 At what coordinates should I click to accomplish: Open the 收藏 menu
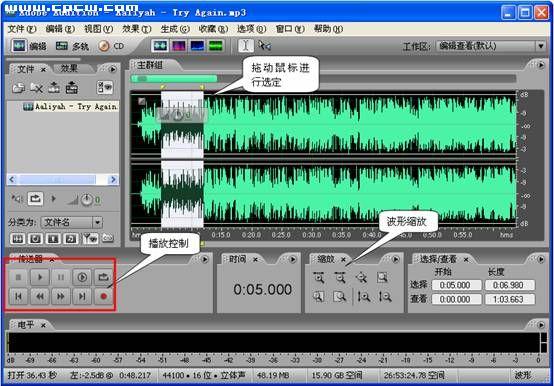click(213, 29)
